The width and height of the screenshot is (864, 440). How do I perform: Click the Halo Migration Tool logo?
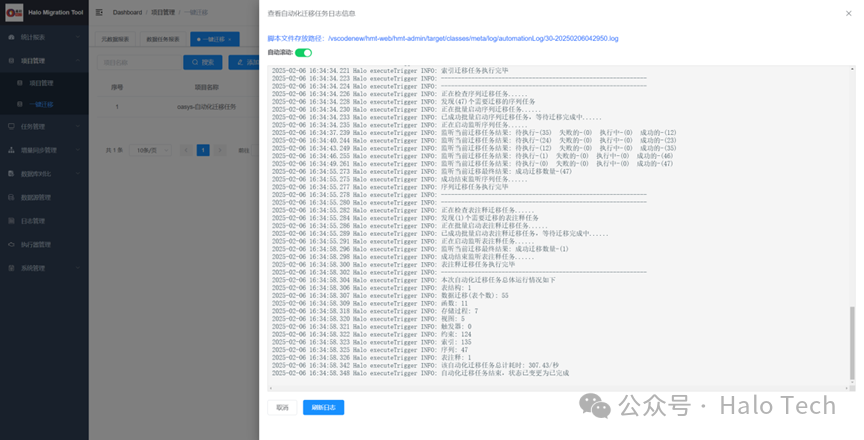[x=14, y=12]
